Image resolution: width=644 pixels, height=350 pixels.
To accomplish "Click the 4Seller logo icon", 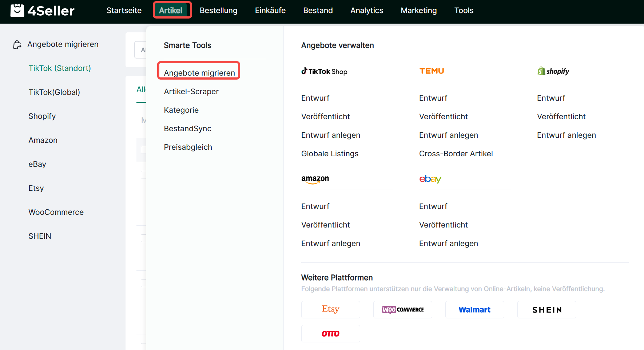I will tap(17, 11).
